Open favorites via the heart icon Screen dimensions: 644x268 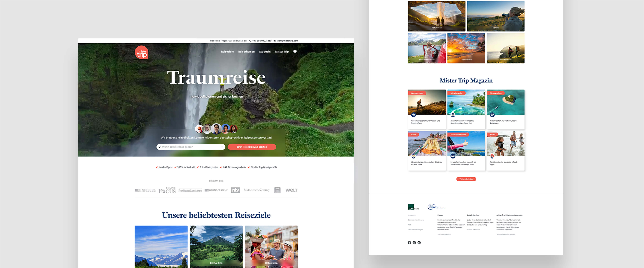pyautogui.click(x=295, y=52)
